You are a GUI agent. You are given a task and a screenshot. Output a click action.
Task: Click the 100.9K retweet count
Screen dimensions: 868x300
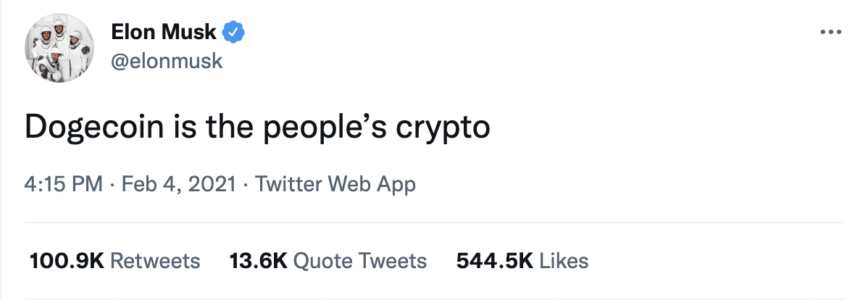point(67,261)
